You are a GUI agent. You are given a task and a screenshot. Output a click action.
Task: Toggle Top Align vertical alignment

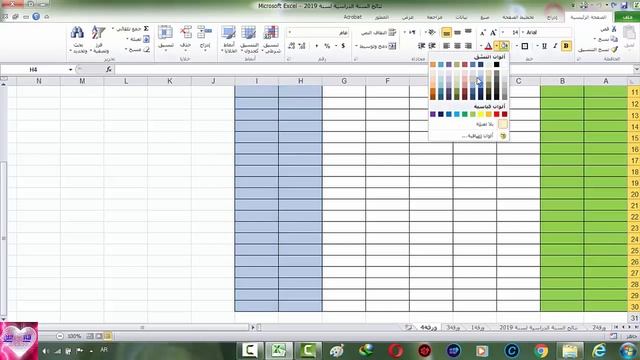coord(468,32)
